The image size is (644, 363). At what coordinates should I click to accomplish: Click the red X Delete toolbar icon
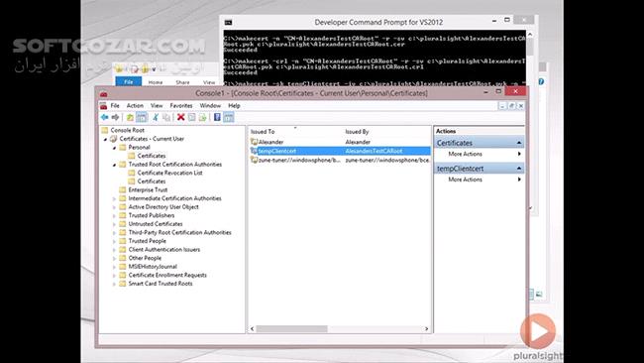(x=180, y=118)
